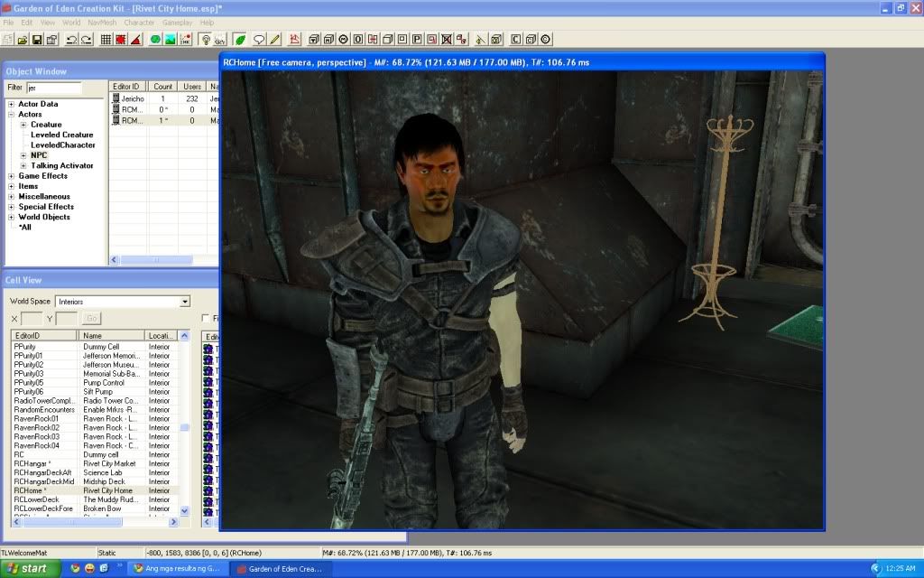Select the RCHangar Rivet City Market row
The height and width of the screenshot is (578, 924).
coord(96,463)
